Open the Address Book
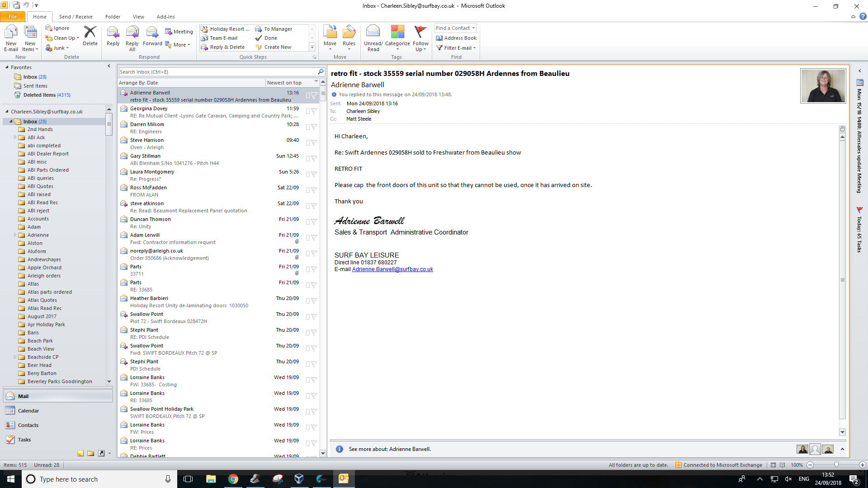Screen dimensions: 868x488 (456, 38)
